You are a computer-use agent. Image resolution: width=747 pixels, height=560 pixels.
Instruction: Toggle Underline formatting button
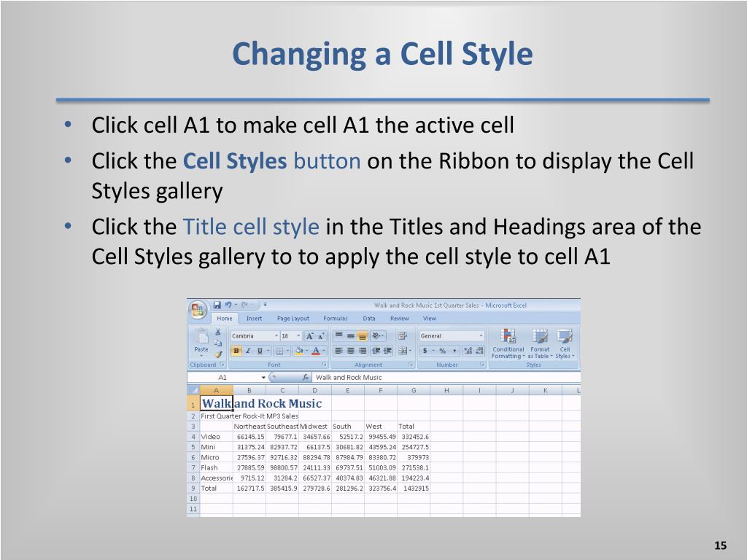coord(260,351)
